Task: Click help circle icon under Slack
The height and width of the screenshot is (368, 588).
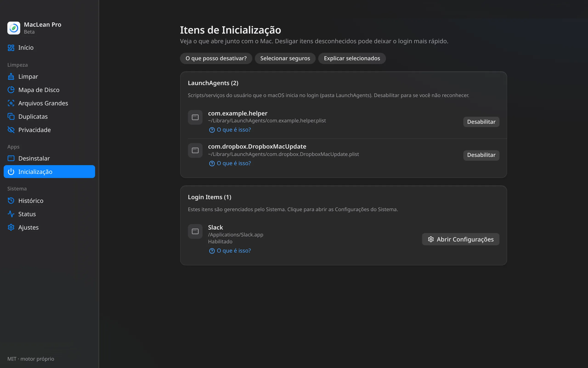Action: tap(212, 251)
